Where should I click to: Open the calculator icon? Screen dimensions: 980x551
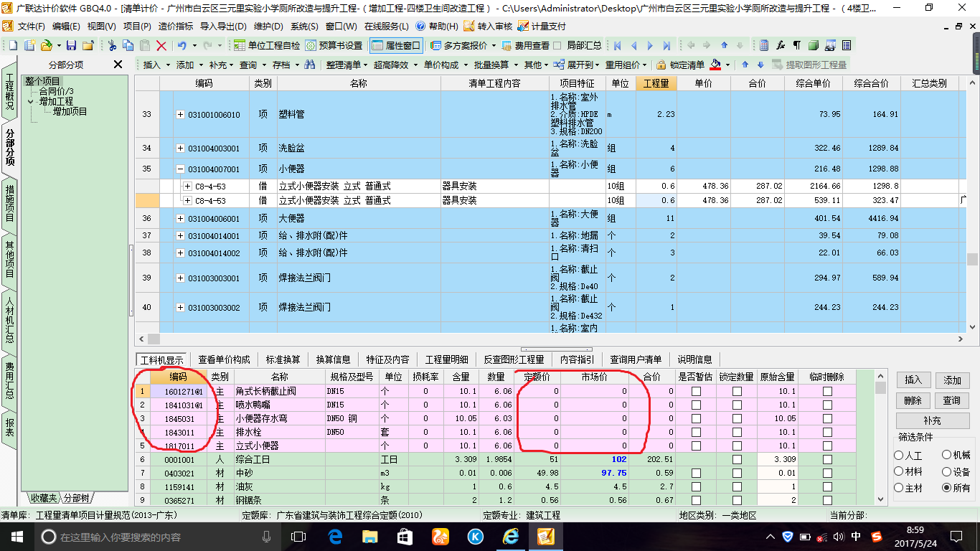[x=764, y=45]
